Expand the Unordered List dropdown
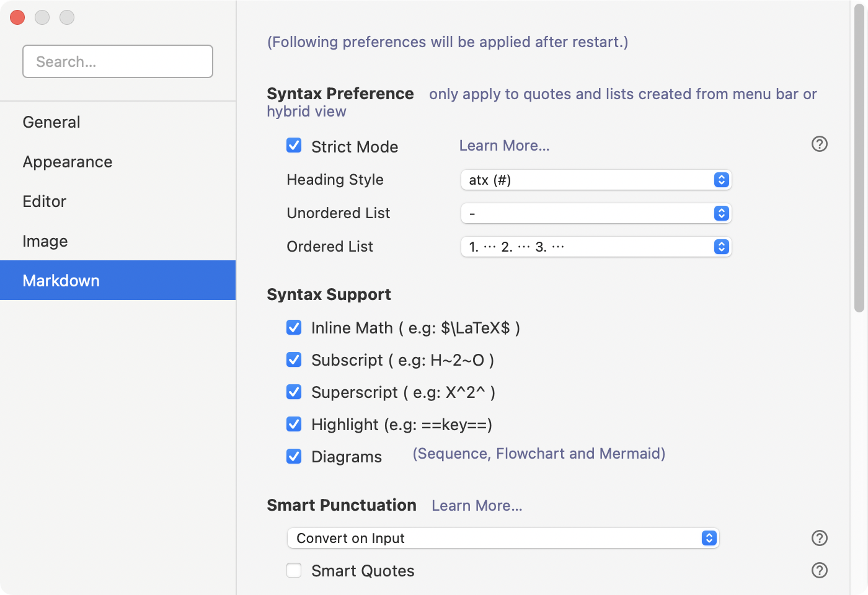This screenshot has height=595, width=868. point(596,213)
